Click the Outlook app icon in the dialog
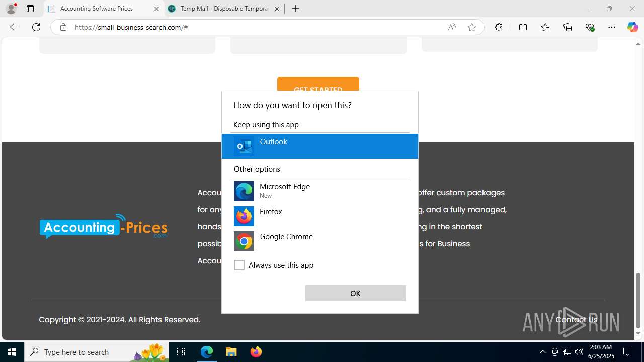Viewport: 644px width, 362px height. pyautogui.click(x=244, y=146)
